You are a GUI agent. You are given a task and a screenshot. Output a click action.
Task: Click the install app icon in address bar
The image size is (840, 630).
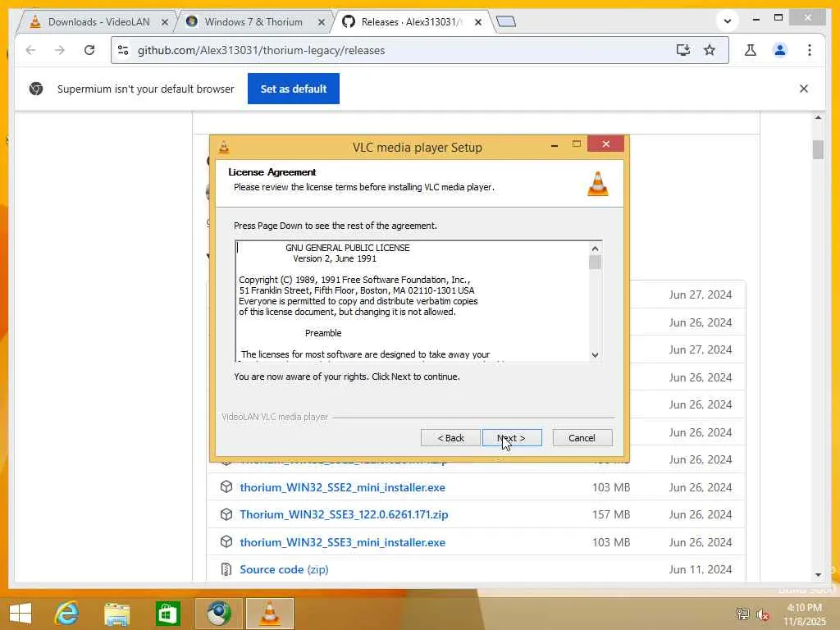pos(683,50)
